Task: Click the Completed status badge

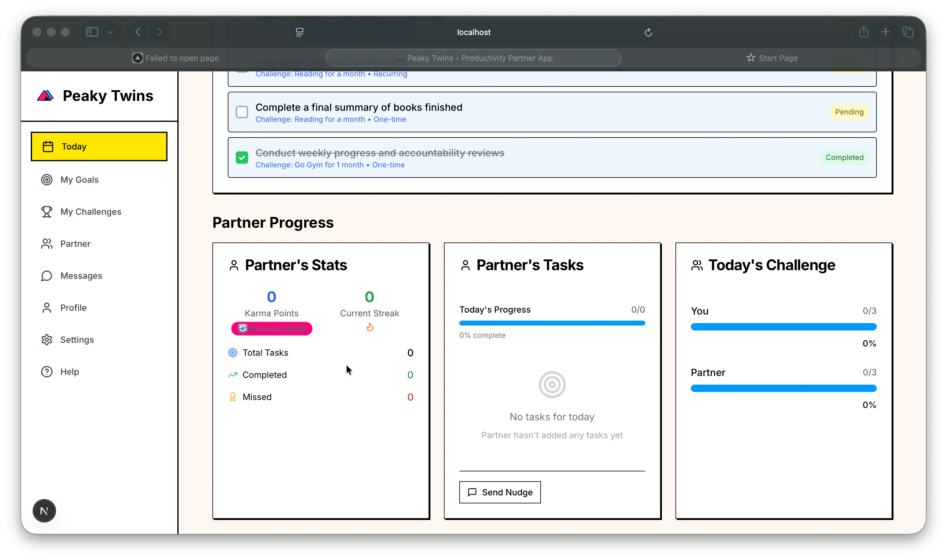Action: point(845,158)
